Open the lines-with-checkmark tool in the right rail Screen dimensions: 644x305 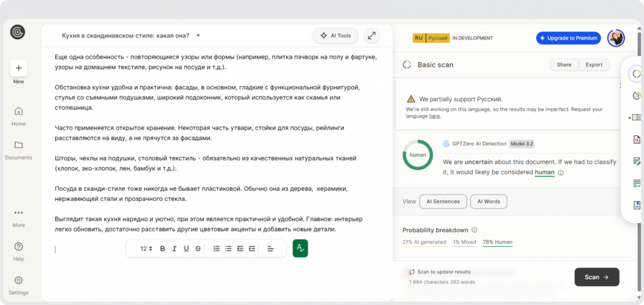(x=637, y=183)
